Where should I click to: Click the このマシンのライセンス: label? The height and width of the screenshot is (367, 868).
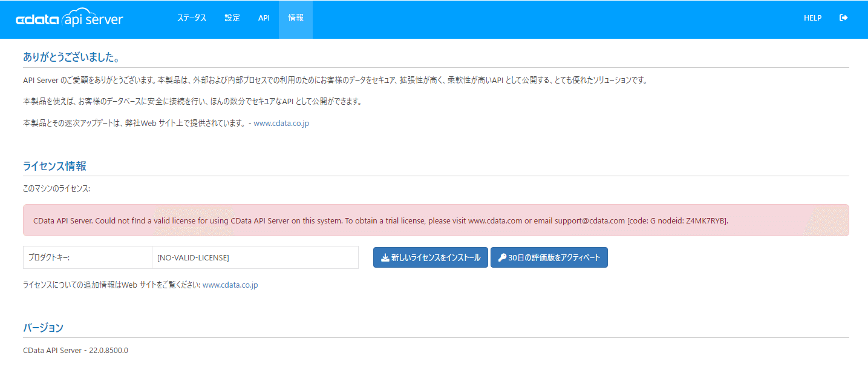(56, 189)
